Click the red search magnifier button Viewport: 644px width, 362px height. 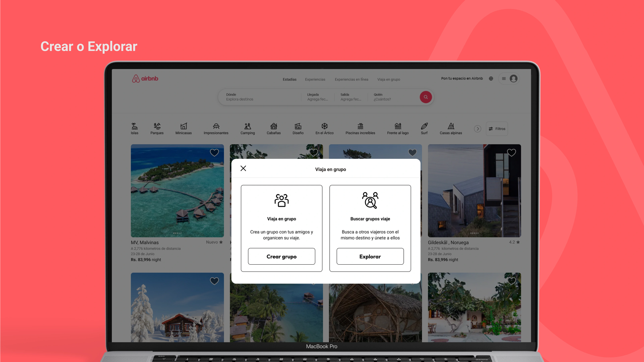[426, 97]
